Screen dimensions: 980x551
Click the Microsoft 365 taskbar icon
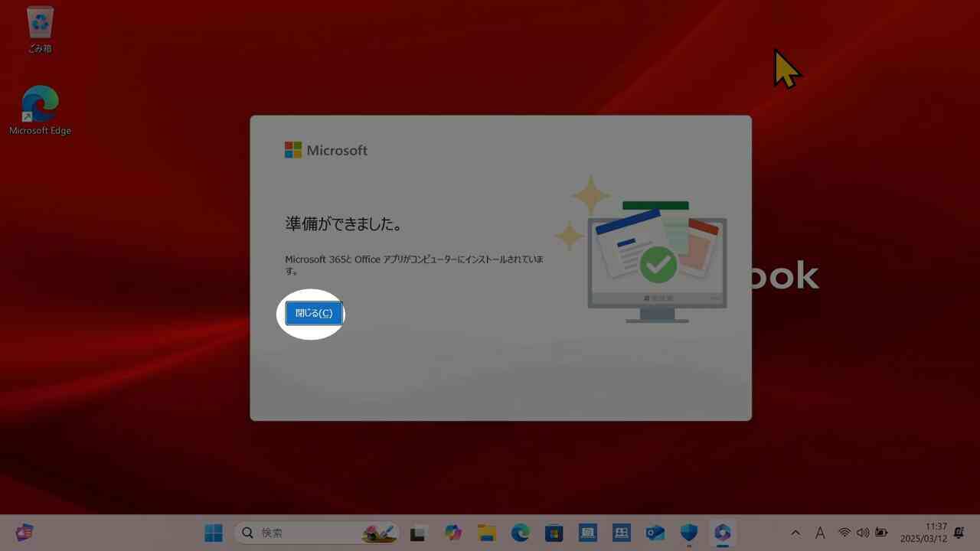(x=723, y=533)
